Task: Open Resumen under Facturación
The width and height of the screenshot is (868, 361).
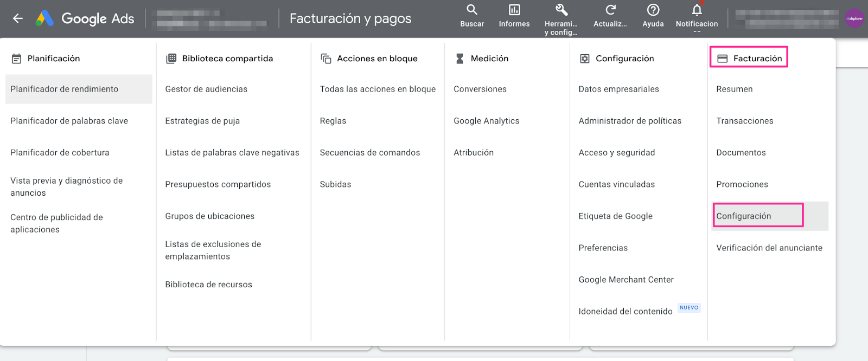Action: pyautogui.click(x=735, y=89)
